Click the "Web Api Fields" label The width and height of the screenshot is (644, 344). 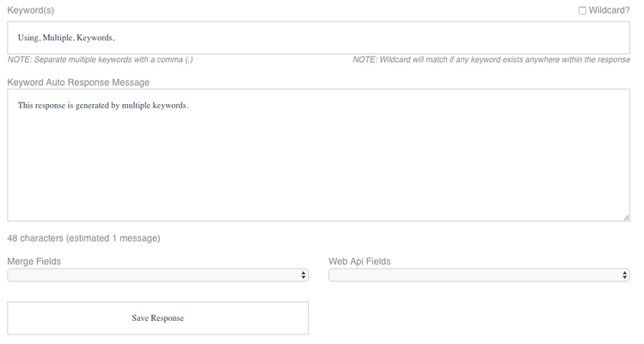359,261
